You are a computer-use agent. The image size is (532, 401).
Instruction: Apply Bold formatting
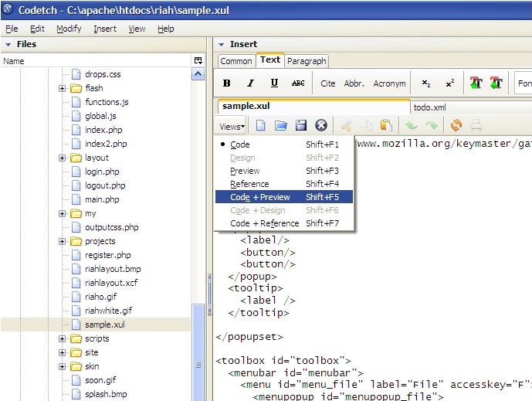(227, 83)
